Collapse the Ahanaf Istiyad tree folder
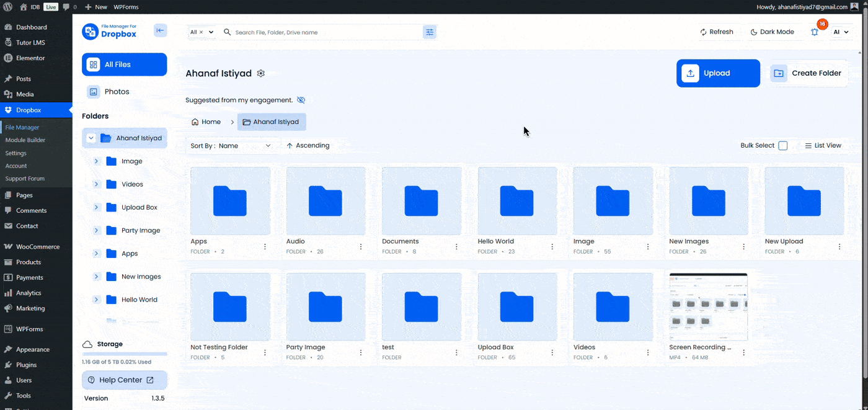This screenshot has width=868, height=410. click(x=91, y=138)
